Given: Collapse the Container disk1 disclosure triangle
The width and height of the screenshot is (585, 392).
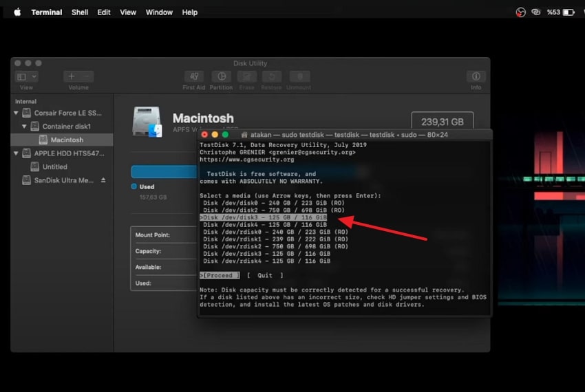Looking at the screenshot, I should tap(24, 127).
